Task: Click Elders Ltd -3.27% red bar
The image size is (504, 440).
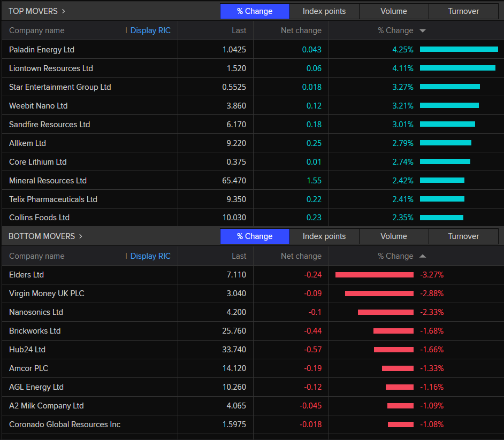Action: (x=375, y=275)
